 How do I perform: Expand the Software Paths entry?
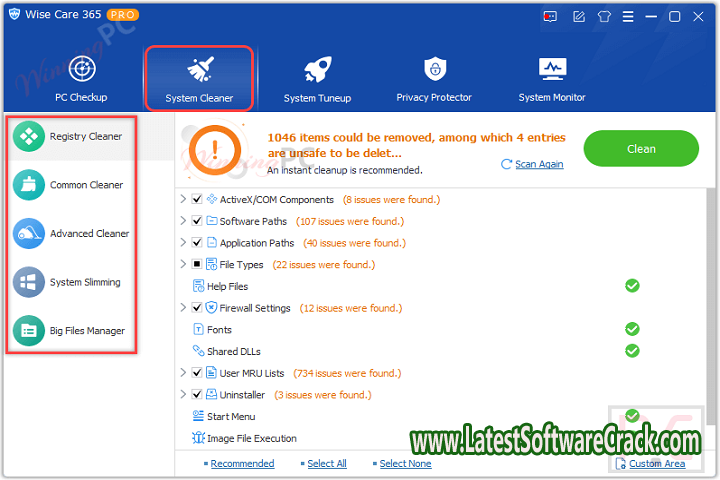183,222
